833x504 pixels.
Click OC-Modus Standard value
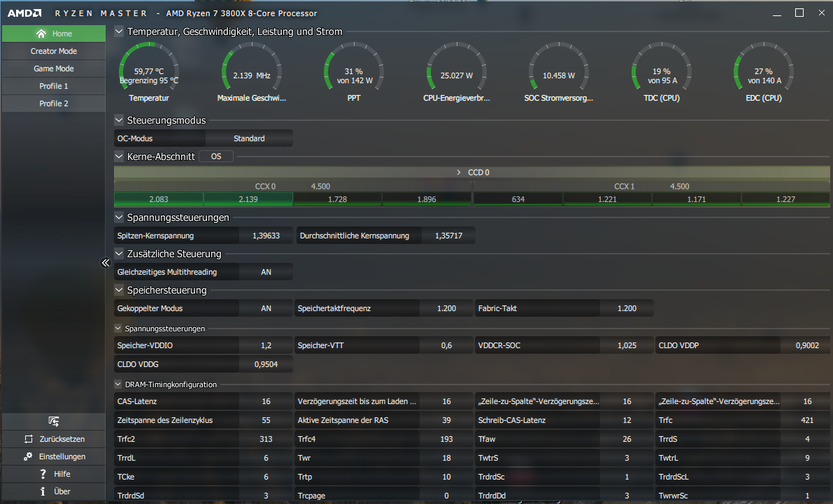click(x=249, y=138)
